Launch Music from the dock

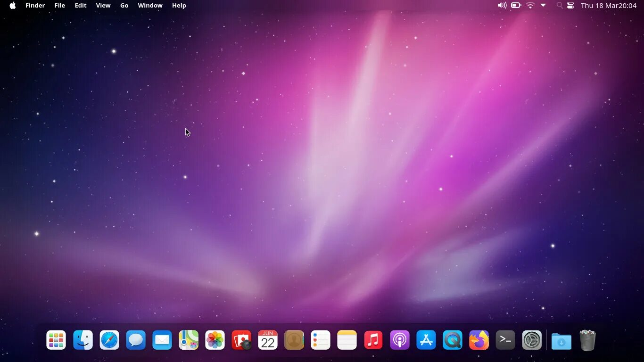[373, 340]
